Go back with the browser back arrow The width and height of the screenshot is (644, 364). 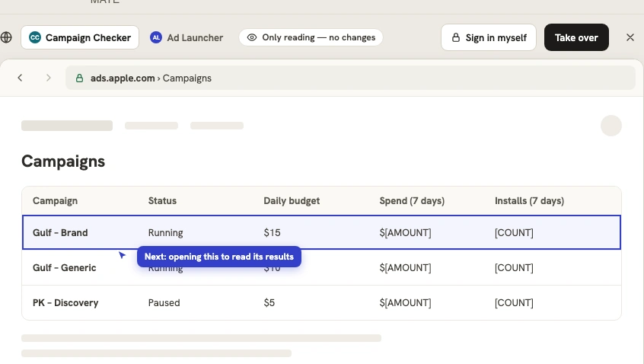pyautogui.click(x=20, y=78)
